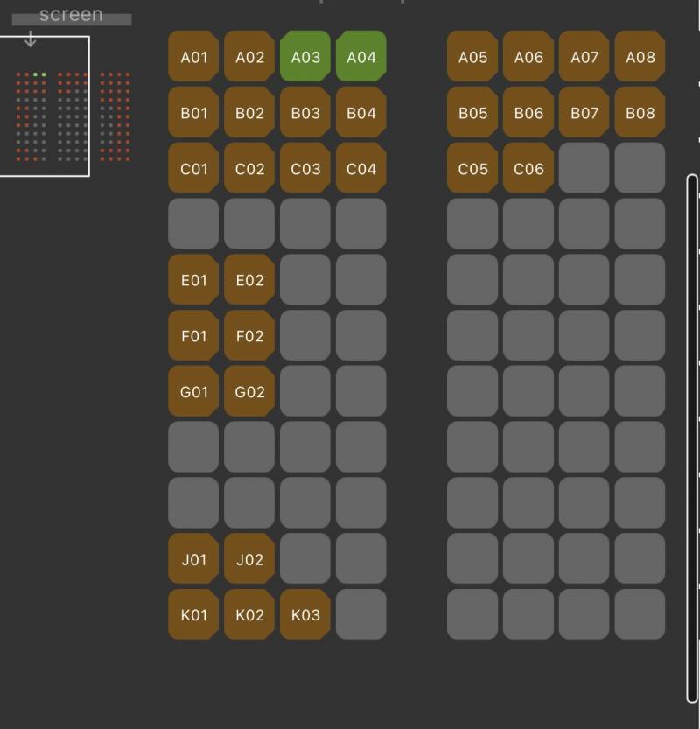Click seat J02
The image size is (700, 729).
[249, 558]
